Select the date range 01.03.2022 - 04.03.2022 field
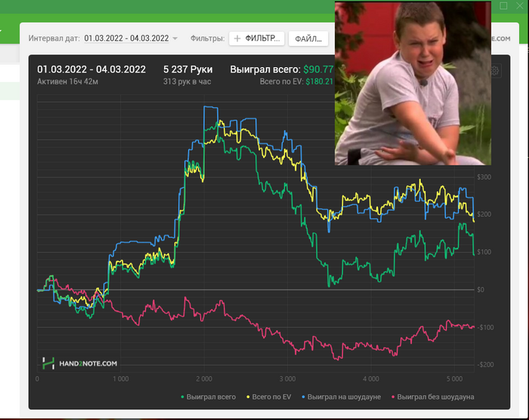Image resolution: width=529 pixels, height=420 pixels. 126,39
